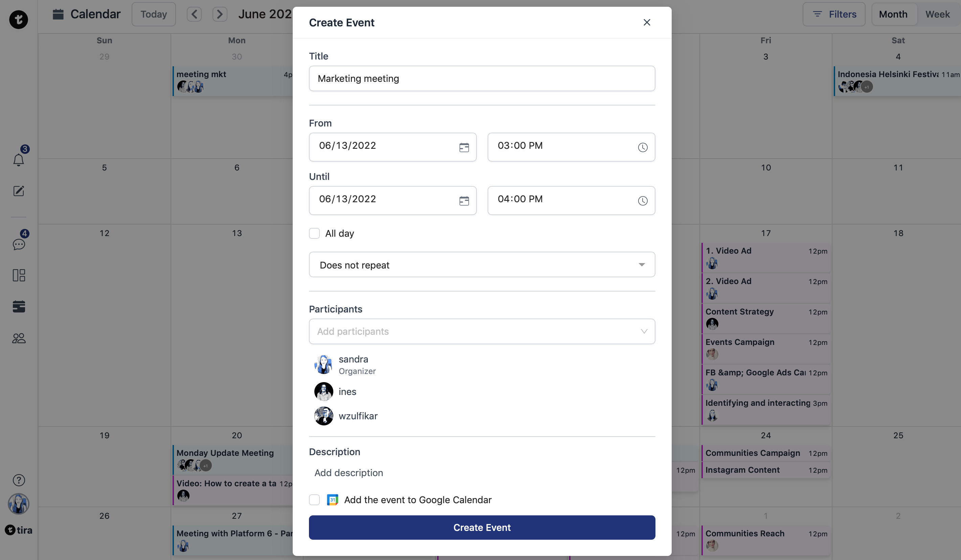Enable the All day checkbox

point(314,233)
